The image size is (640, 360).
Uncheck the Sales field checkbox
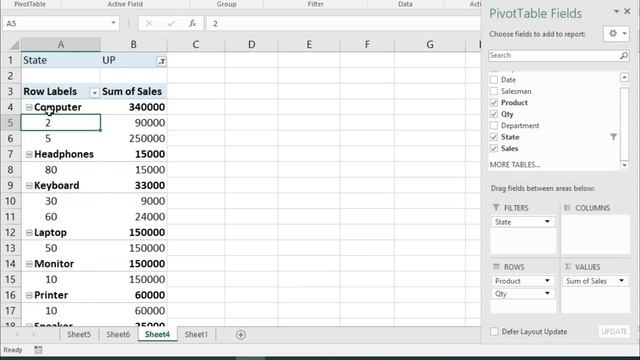(x=494, y=148)
